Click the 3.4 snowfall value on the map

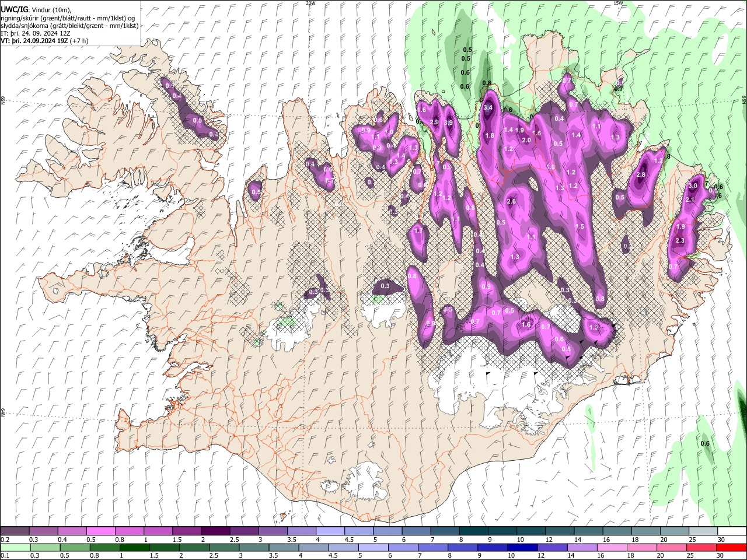click(488, 108)
